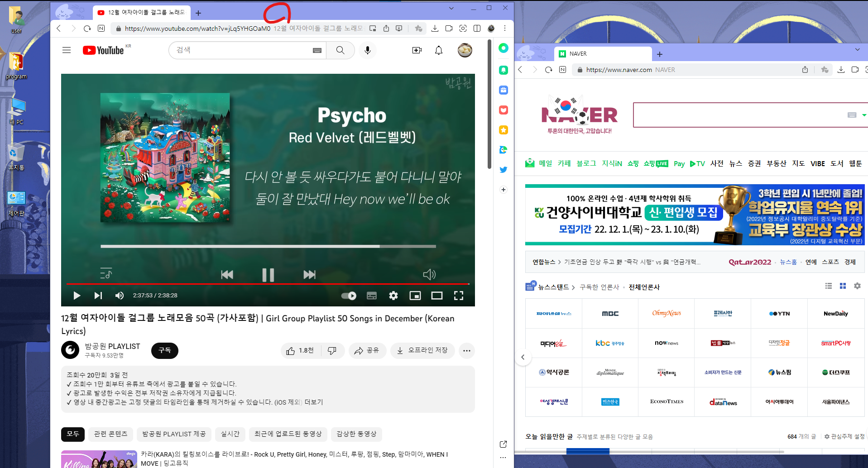The height and width of the screenshot is (468, 868).
Task: Expand tab list chevron in NAVER window
Action: pyautogui.click(x=857, y=49)
